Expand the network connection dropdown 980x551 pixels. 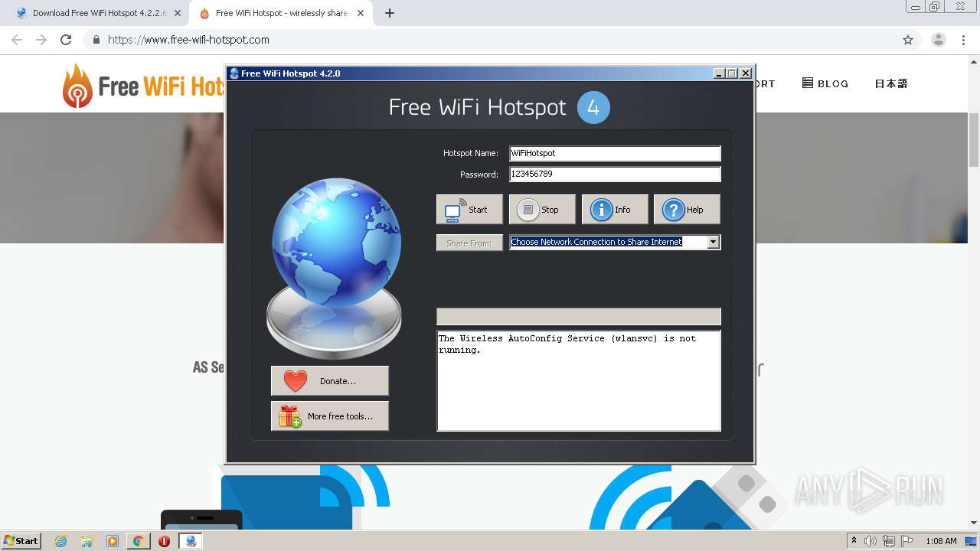(x=713, y=242)
